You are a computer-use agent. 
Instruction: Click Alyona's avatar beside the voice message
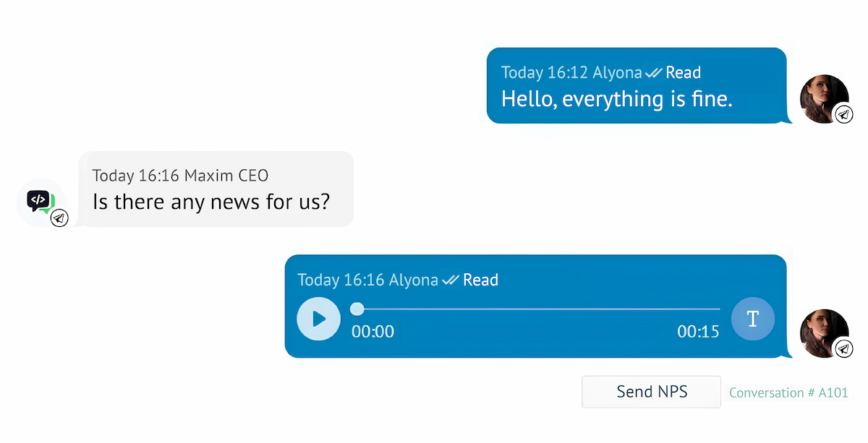click(822, 332)
